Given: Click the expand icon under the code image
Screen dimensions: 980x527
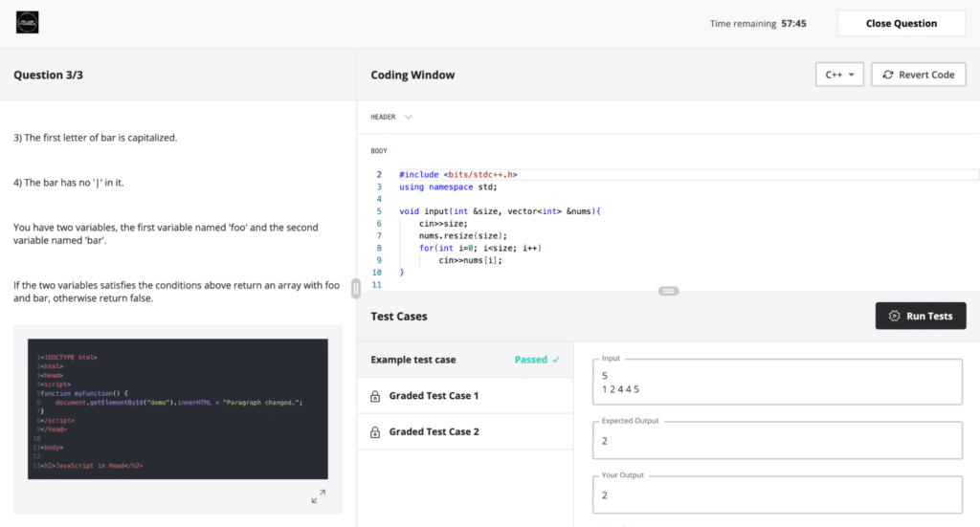Looking at the screenshot, I should click(318, 496).
